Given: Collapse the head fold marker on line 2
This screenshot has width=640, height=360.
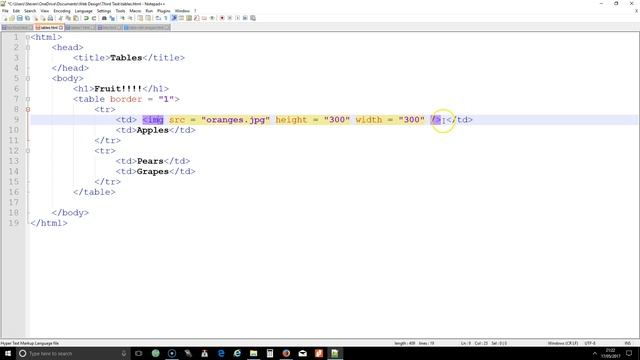Looking at the screenshot, I should 28,47.
